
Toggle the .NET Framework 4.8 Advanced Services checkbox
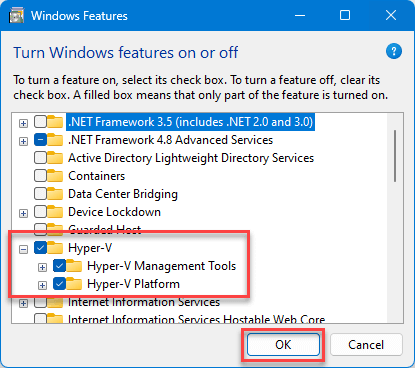pyautogui.click(x=40, y=140)
